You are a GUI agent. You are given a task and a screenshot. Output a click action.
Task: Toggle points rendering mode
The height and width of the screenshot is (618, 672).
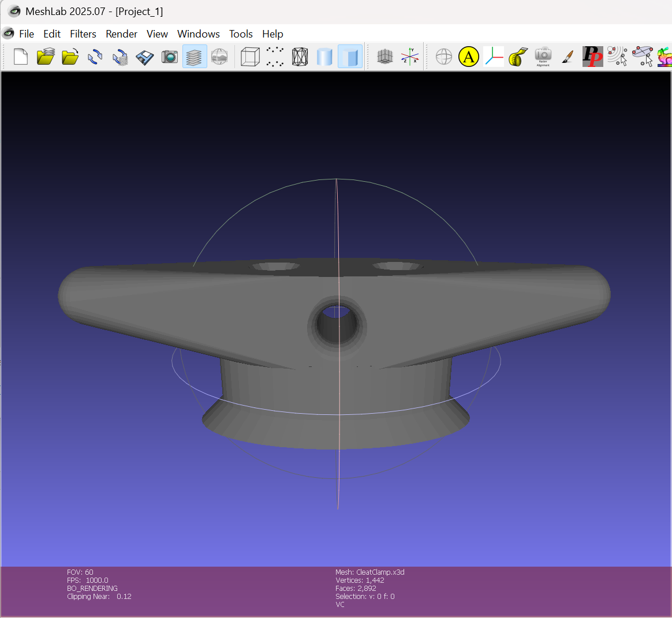(275, 57)
